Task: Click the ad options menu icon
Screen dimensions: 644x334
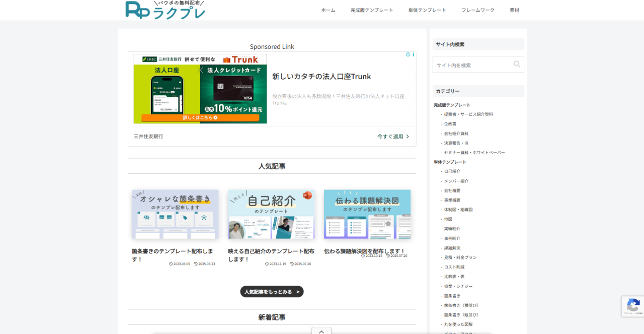Action: [x=414, y=54]
